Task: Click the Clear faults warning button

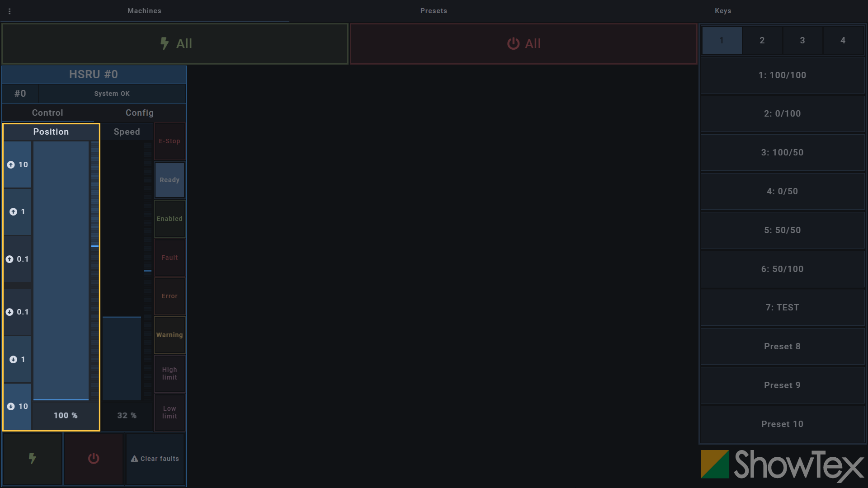Action: (x=155, y=459)
